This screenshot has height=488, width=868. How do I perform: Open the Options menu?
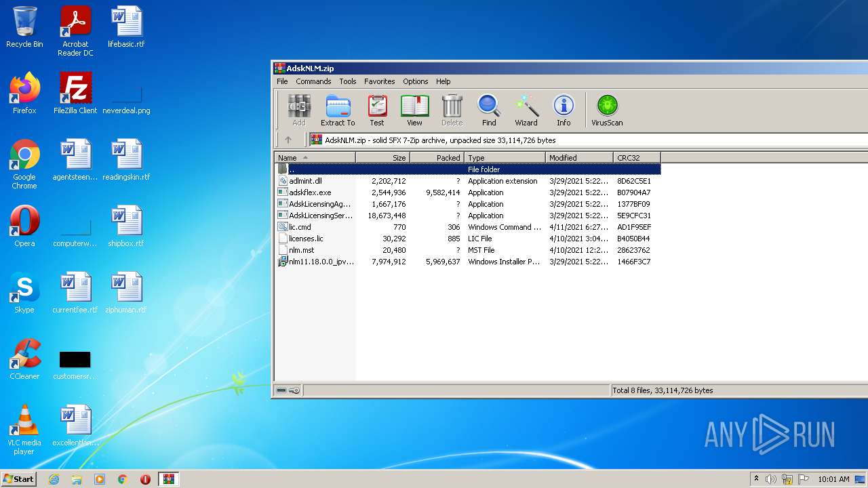click(416, 81)
